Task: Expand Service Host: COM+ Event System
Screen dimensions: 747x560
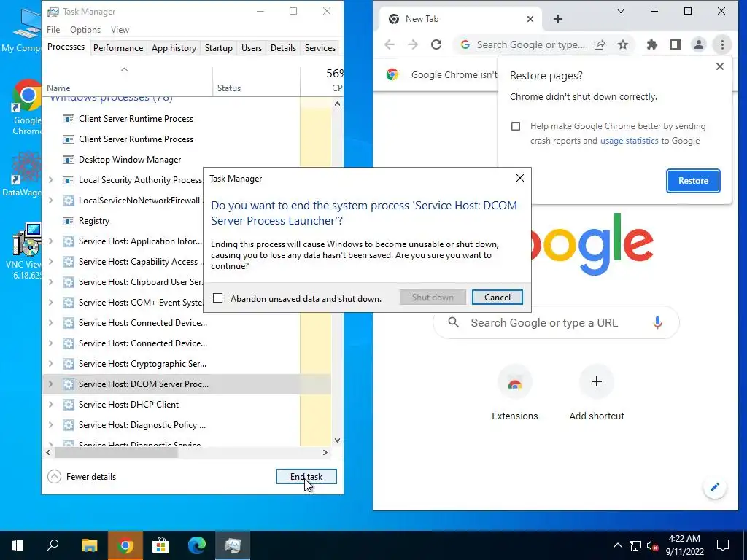Action: (51, 303)
